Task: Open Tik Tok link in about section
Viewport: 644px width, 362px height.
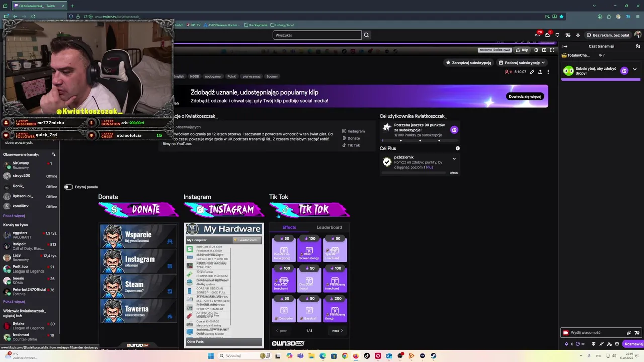Action: (x=351, y=145)
